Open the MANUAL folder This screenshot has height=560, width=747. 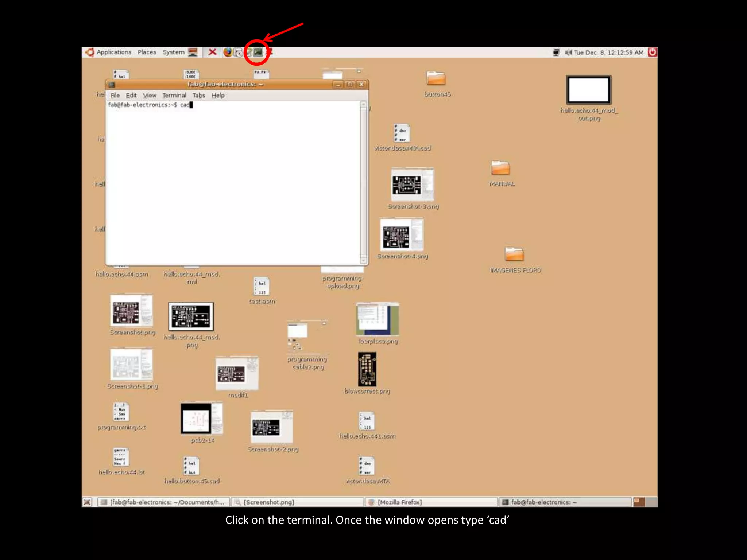pos(500,168)
